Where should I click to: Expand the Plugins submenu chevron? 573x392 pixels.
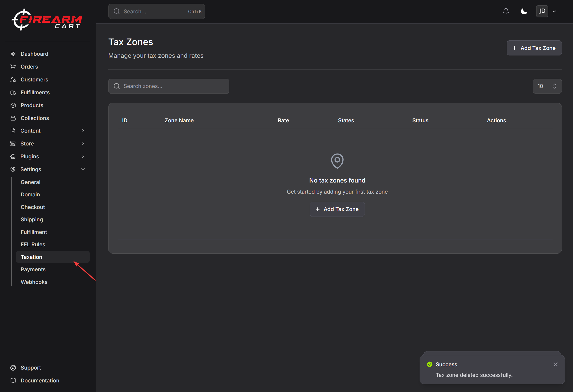83,156
